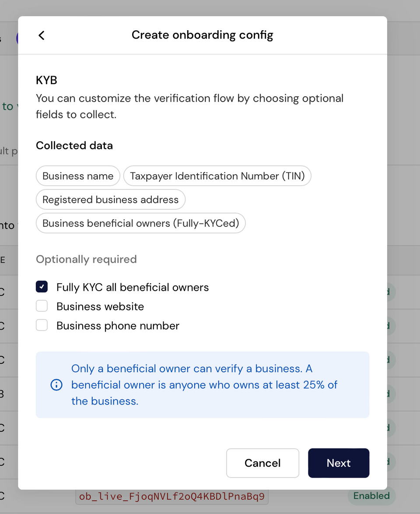This screenshot has width=420, height=514.
Task: Click the Enabled status badge
Action: (371, 496)
